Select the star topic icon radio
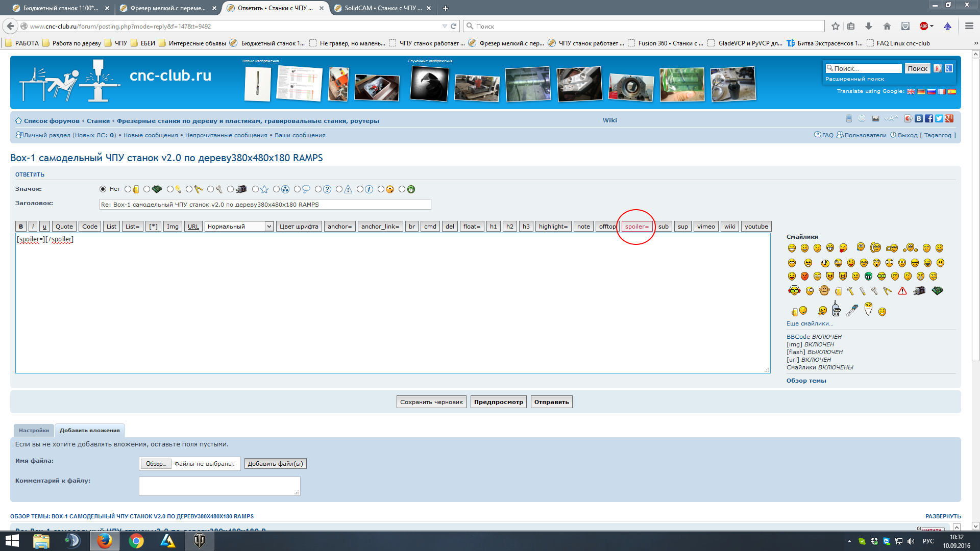Image resolution: width=980 pixels, height=551 pixels. (255, 189)
